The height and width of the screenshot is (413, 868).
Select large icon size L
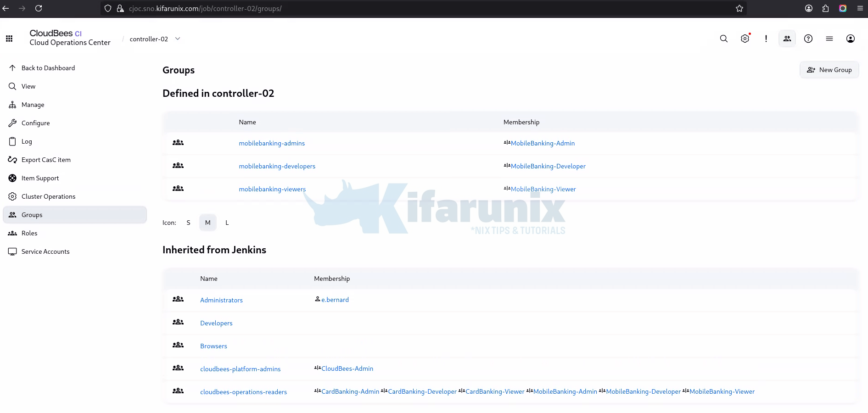coord(227,223)
